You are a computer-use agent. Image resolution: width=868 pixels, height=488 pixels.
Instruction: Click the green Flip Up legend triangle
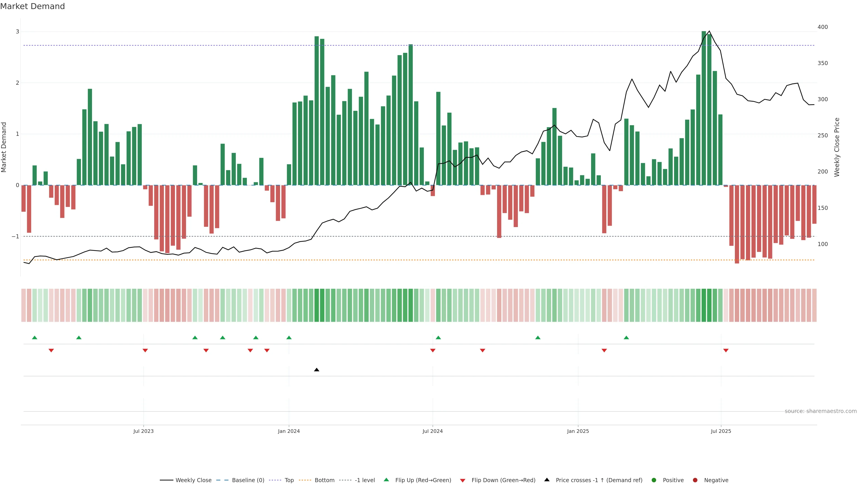pyautogui.click(x=386, y=480)
